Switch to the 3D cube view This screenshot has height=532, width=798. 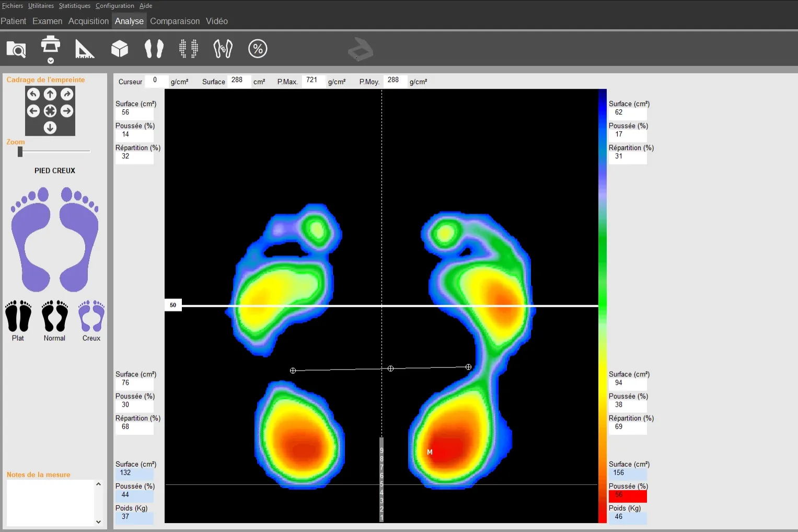(x=120, y=49)
